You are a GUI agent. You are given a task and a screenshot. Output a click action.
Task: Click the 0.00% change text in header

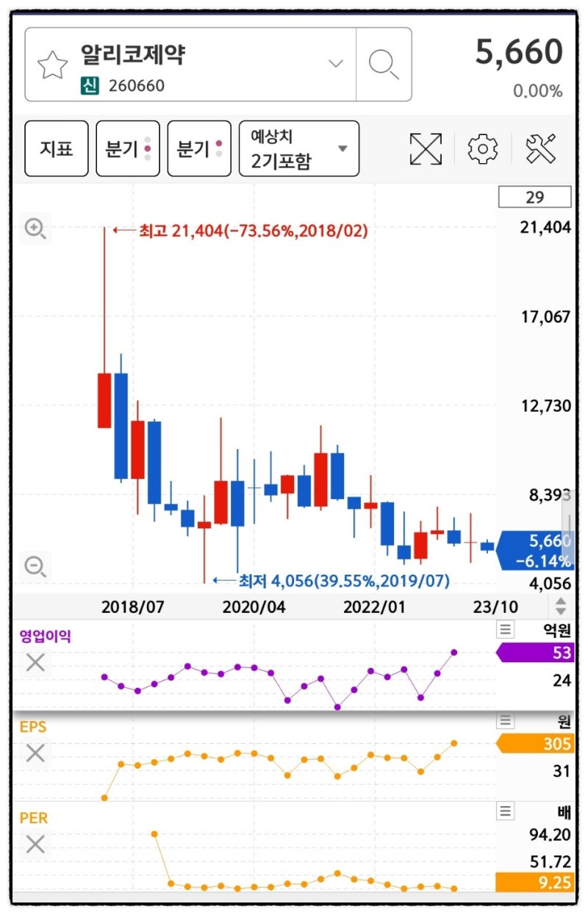tap(538, 91)
